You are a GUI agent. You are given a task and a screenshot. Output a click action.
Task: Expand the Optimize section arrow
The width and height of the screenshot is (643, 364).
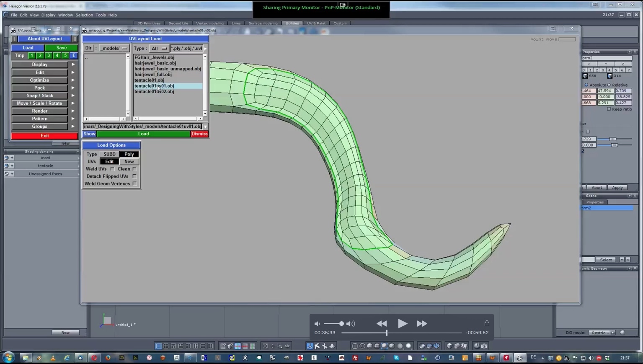click(x=73, y=80)
